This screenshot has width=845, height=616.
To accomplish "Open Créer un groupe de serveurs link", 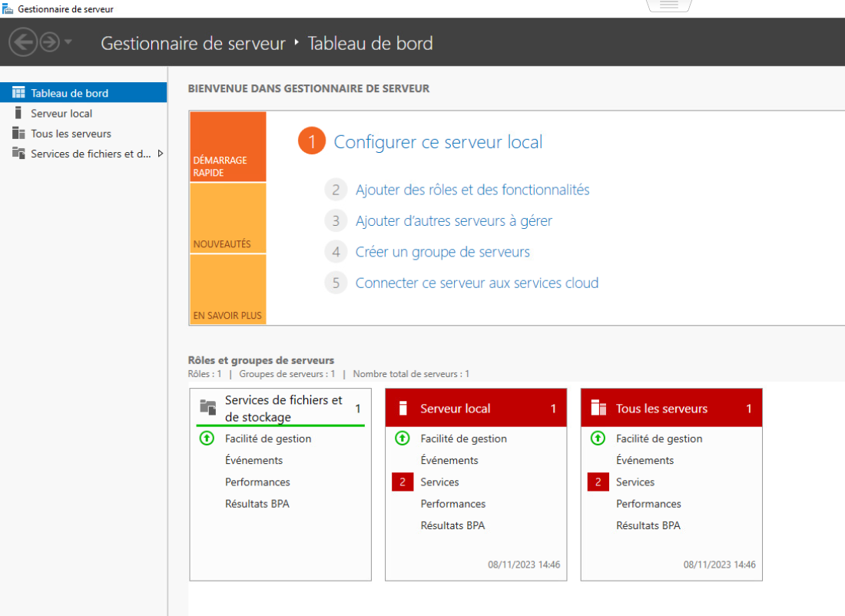I will tap(442, 252).
